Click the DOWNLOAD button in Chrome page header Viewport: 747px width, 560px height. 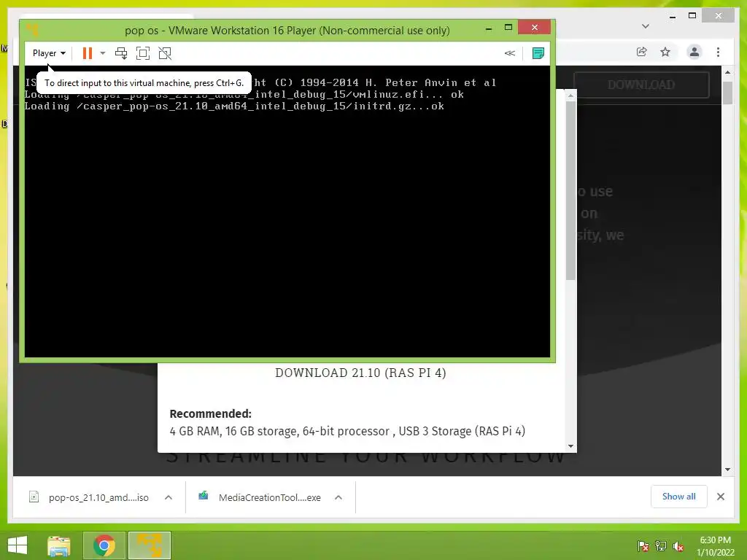pyautogui.click(x=641, y=85)
